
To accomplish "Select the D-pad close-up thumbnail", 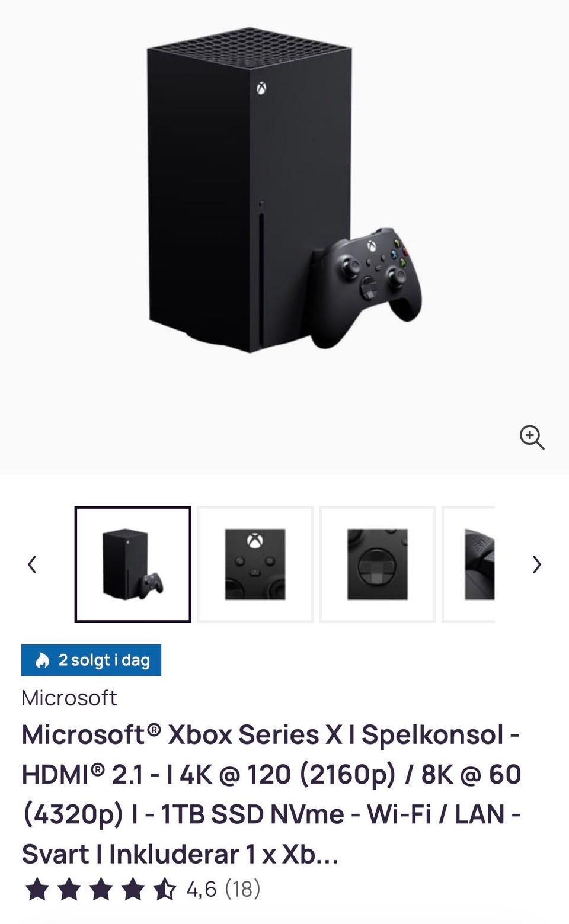I will pyautogui.click(x=378, y=564).
